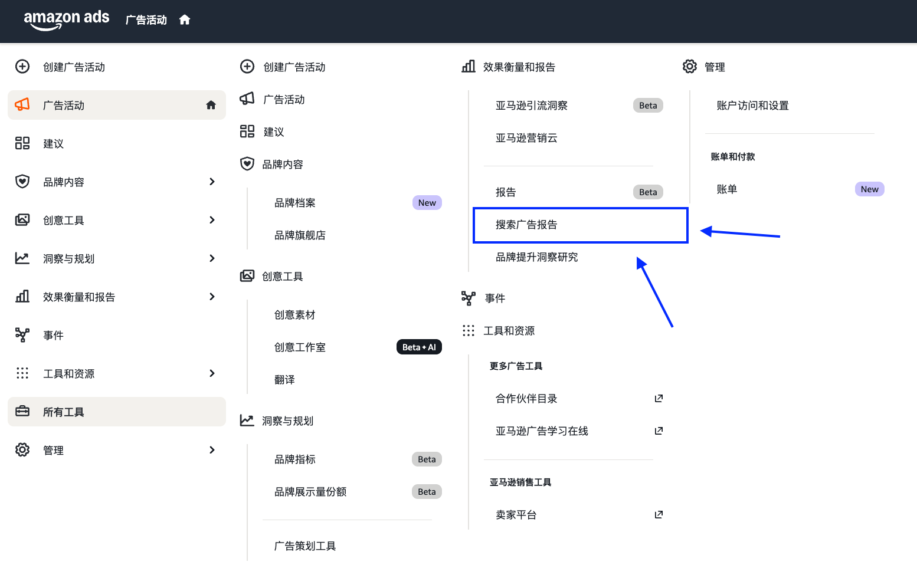Click the home icon in top bar
The width and height of the screenshot is (917, 588).
tap(185, 20)
